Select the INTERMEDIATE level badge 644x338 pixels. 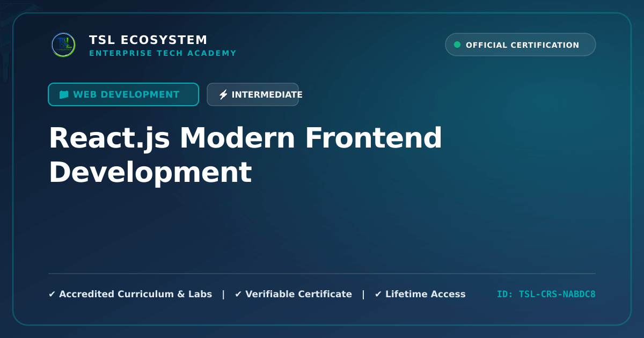tap(253, 94)
